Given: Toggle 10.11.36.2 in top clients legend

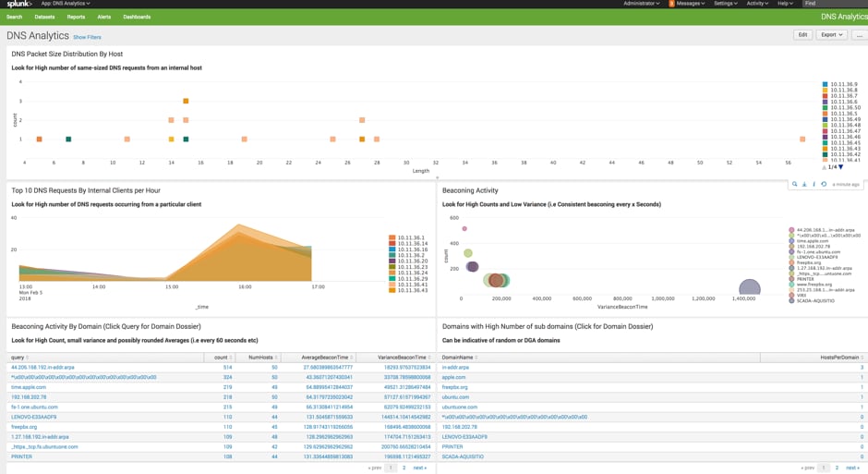Looking at the screenshot, I should pos(407,255).
